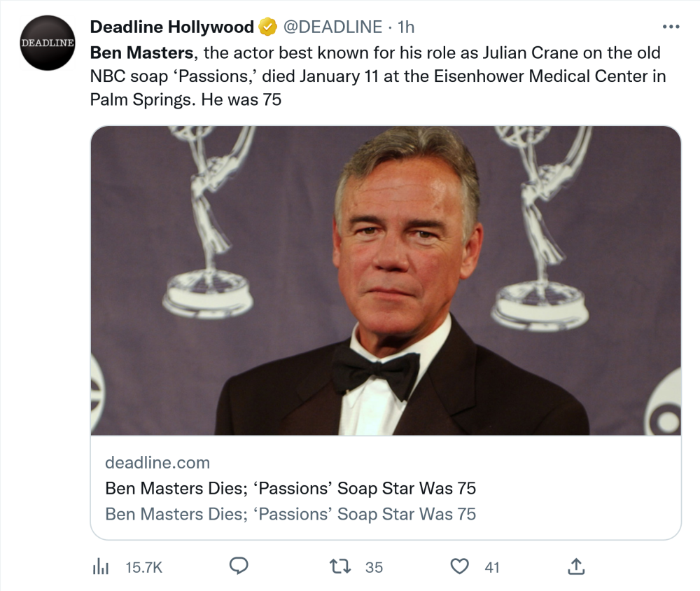This screenshot has height=591, width=700.
Task: Click the 15.7K views count
Action: (143, 567)
